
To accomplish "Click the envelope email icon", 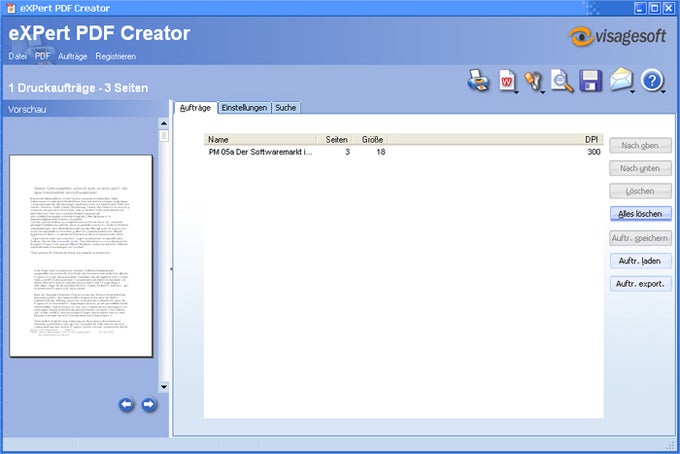I will (x=621, y=80).
